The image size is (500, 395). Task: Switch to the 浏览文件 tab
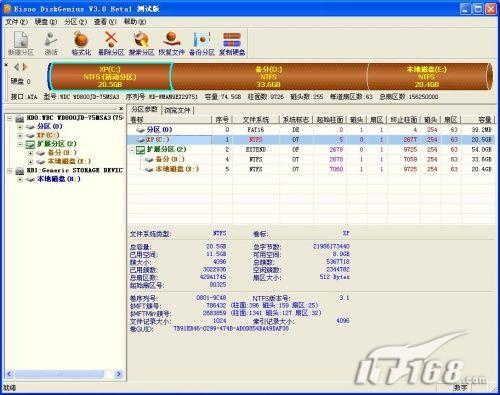[x=177, y=110]
